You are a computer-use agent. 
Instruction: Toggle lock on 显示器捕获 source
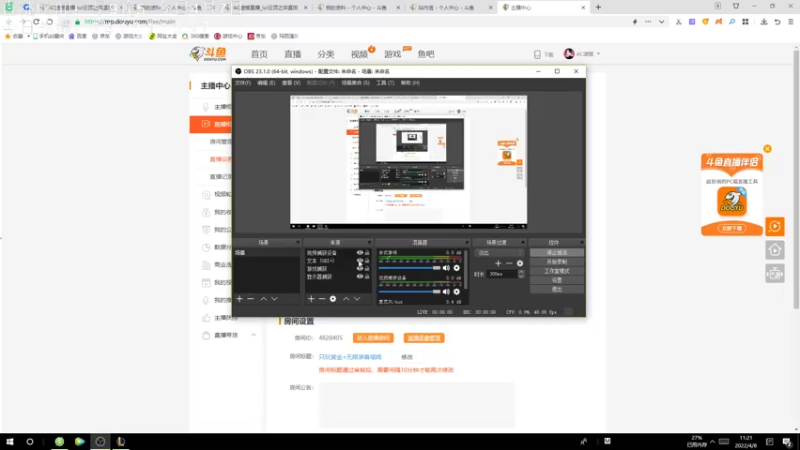367,277
